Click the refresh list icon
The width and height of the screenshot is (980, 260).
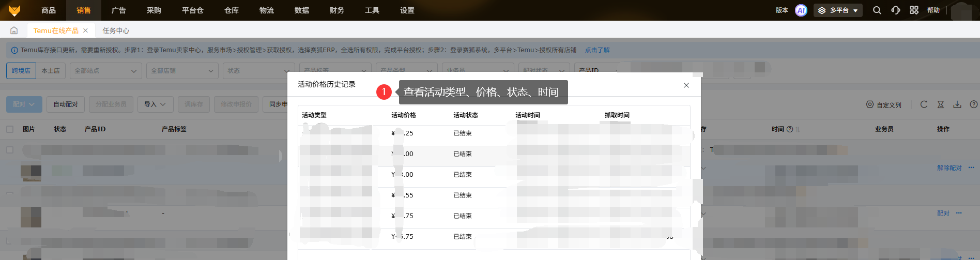tap(924, 104)
